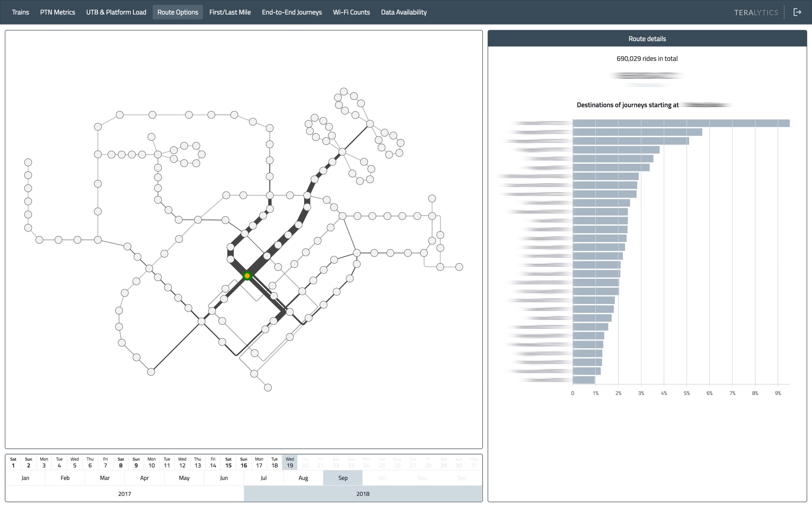Click Mon 10 day cell

coord(151,462)
